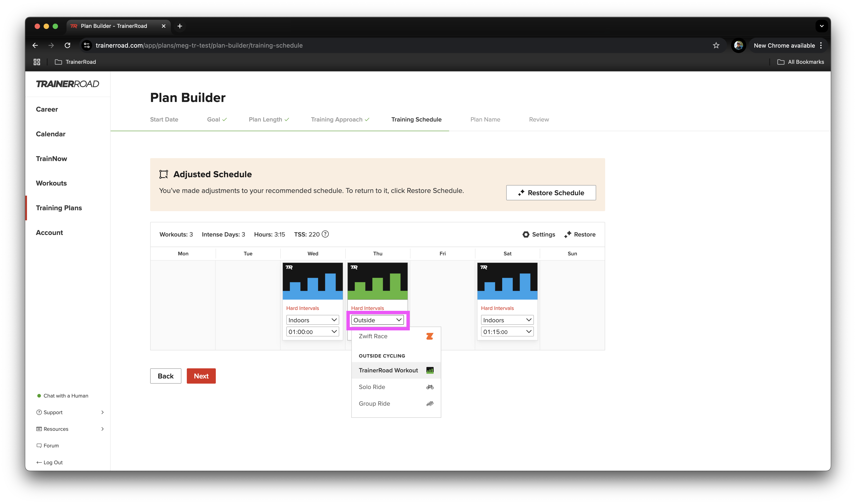Go forward in browser history
856x504 pixels.
[51, 46]
